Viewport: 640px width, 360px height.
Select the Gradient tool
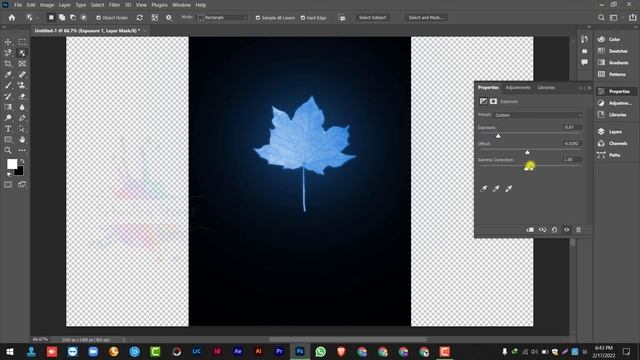[x=8, y=107]
